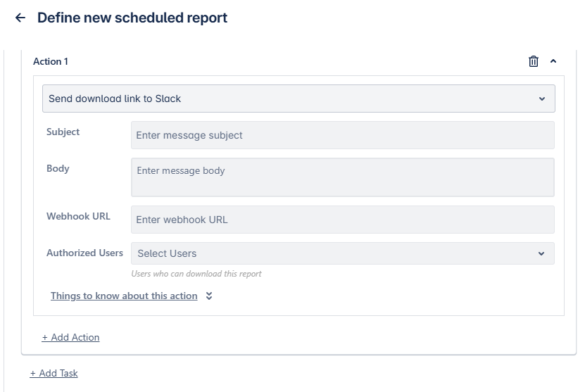Focus the Enter message body text area
Screen dimensions: 585x392
coord(342,177)
